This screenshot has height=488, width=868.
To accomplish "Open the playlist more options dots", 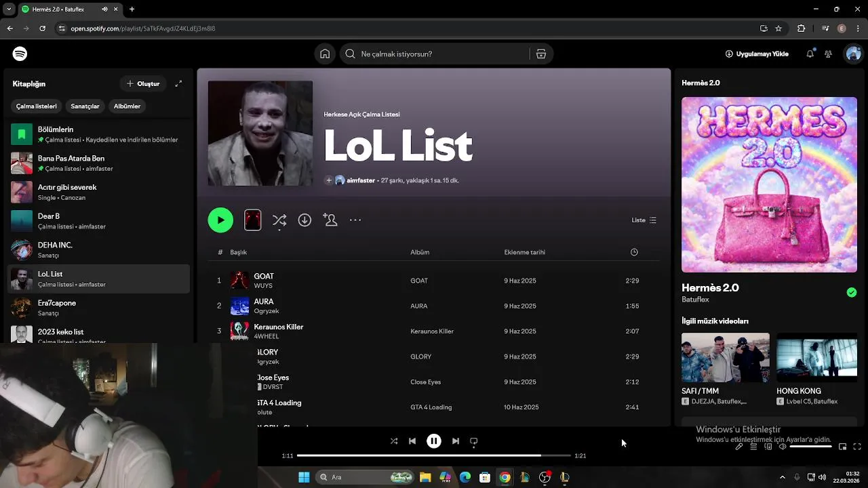I will [x=355, y=220].
